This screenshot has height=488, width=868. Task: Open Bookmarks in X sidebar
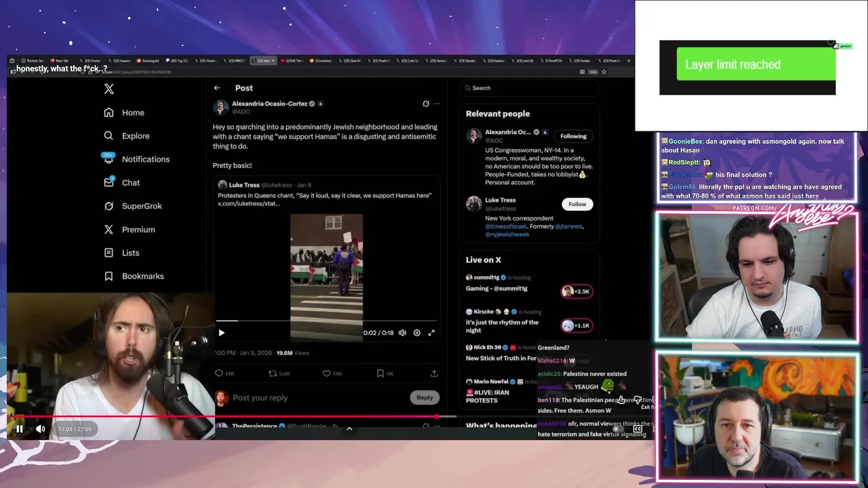[134, 277]
